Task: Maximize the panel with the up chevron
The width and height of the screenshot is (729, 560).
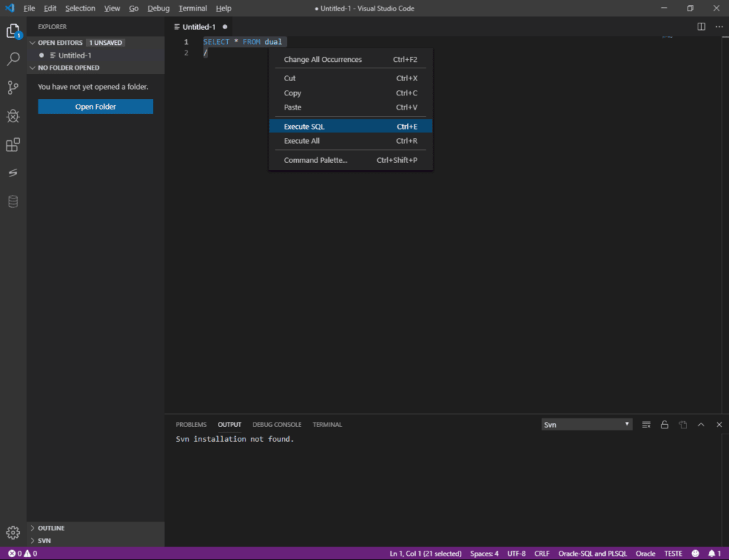Action: click(x=701, y=425)
